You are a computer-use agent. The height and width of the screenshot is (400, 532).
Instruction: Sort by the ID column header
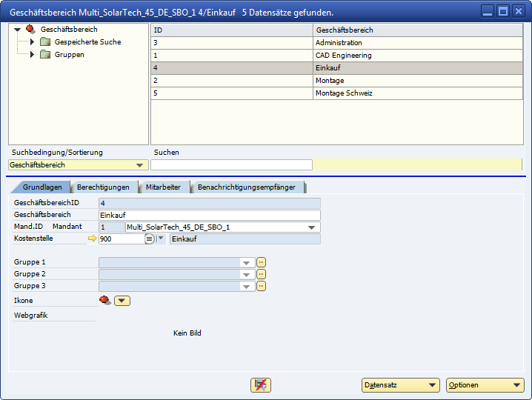[x=231, y=30]
